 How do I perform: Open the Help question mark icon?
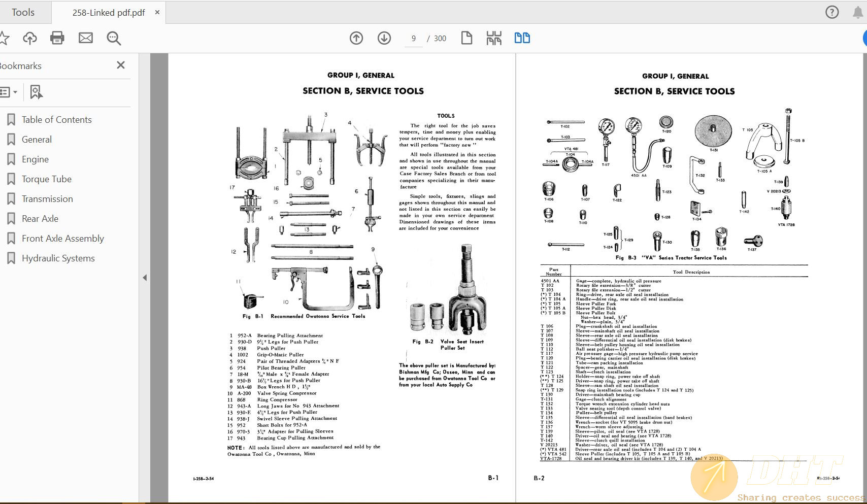pos(832,12)
